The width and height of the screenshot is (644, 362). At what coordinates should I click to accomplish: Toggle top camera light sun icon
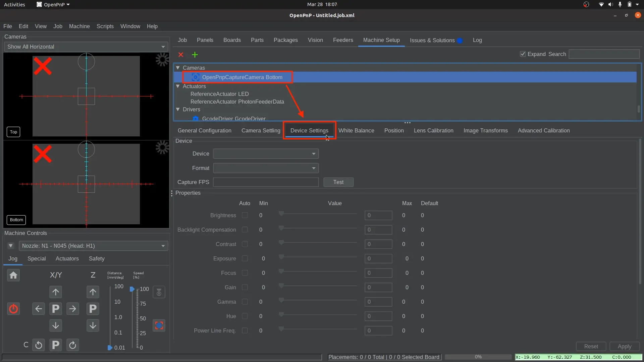(x=162, y=60)
